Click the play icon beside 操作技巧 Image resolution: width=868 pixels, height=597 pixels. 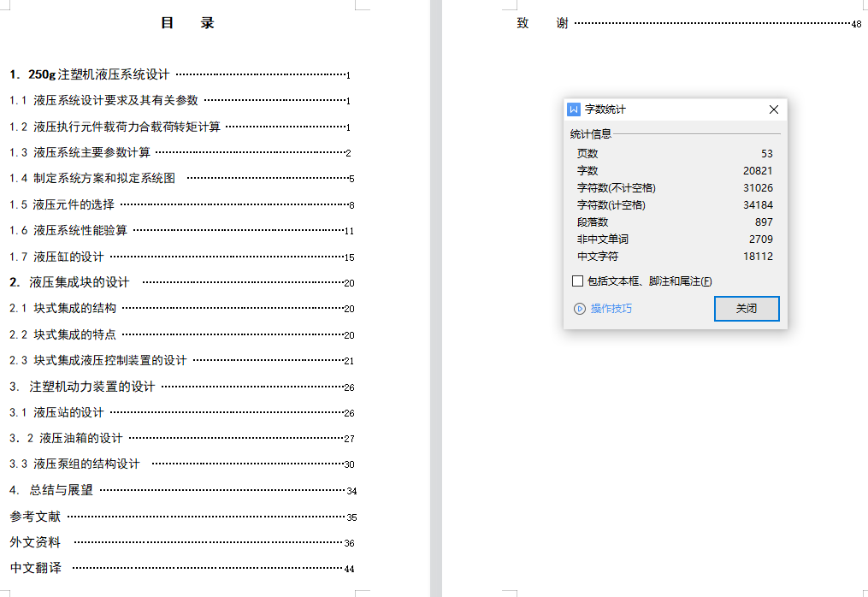click(x=579, y=309)
